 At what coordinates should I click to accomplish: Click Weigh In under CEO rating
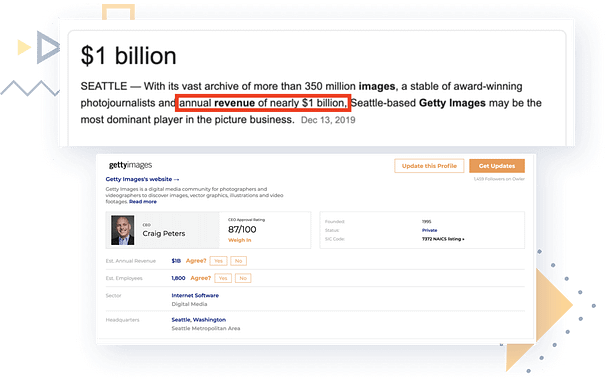tap(239, 240)
